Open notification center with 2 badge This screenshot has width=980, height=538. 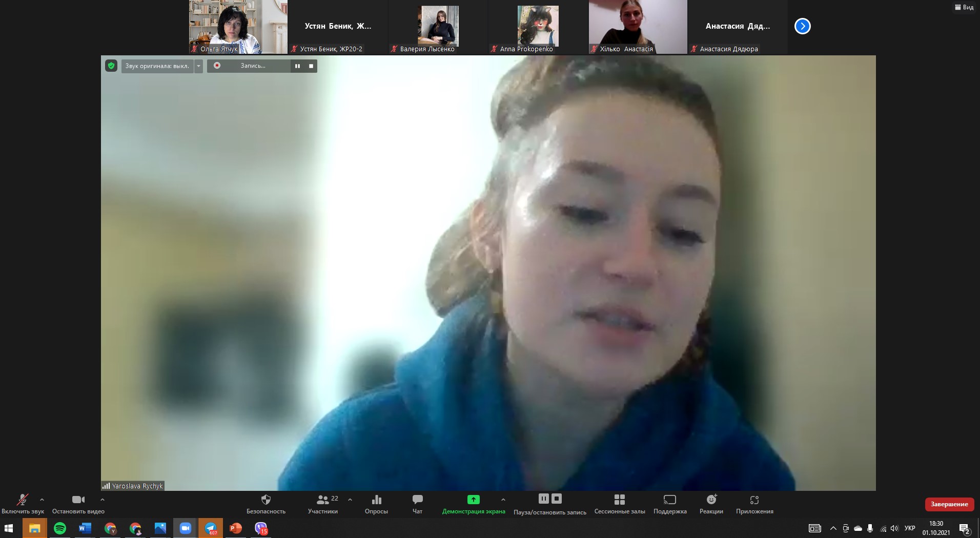(x=964, y=528)
